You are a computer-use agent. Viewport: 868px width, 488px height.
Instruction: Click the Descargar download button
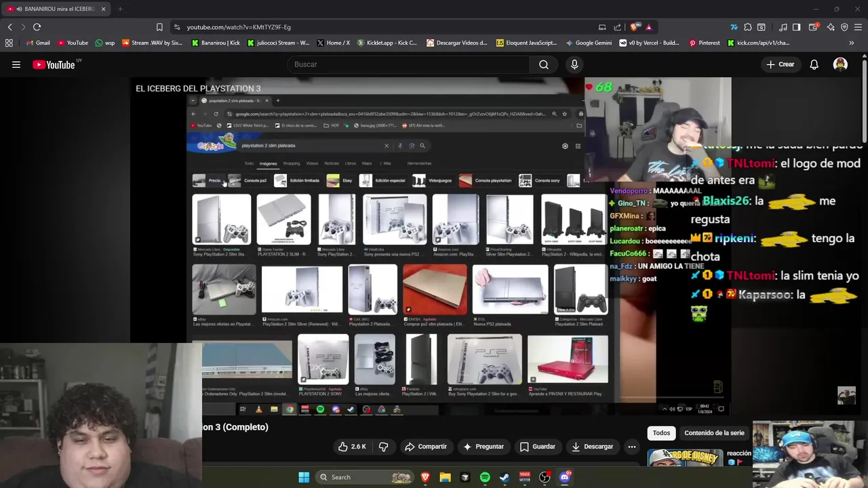click(x=593, y=447)
